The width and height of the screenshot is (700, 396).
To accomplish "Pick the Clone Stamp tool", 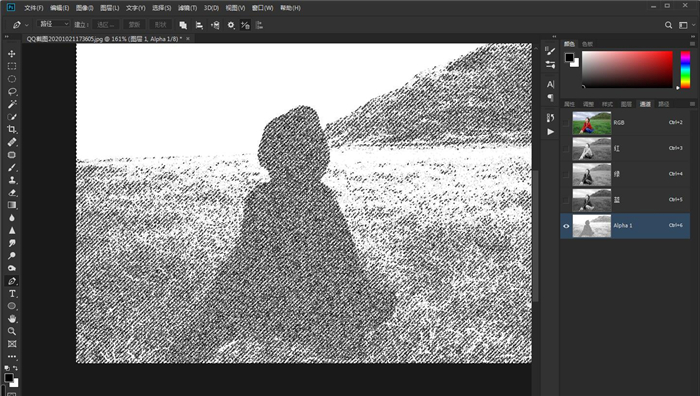I will (x=12, y=180).
